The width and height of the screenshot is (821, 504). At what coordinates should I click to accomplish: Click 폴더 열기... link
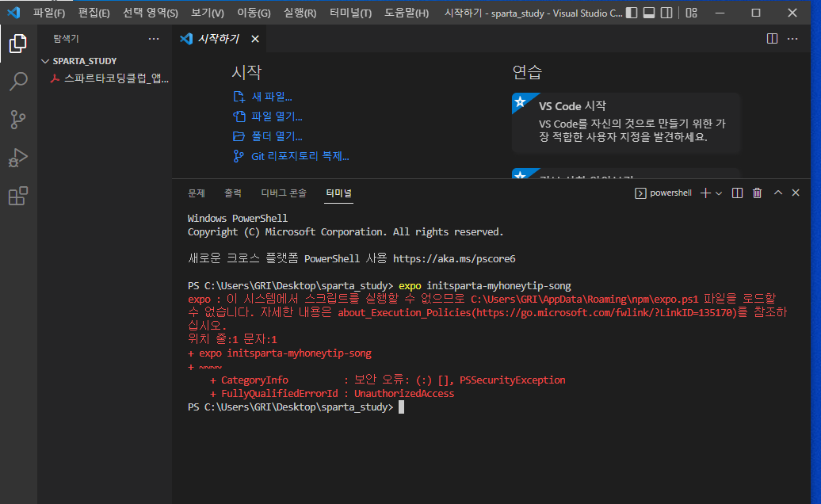pyautogui.click(x=277, y=136)
